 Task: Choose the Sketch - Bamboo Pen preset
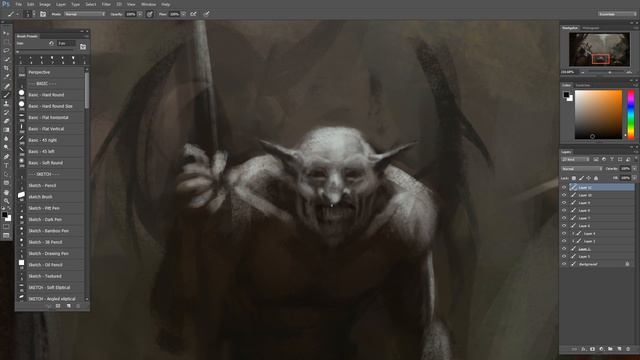pos(51,231)
